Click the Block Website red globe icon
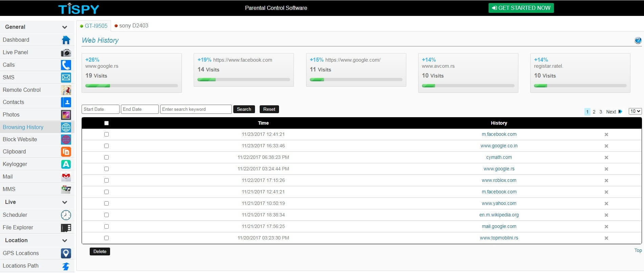The image size is (644, 273). 66,140
